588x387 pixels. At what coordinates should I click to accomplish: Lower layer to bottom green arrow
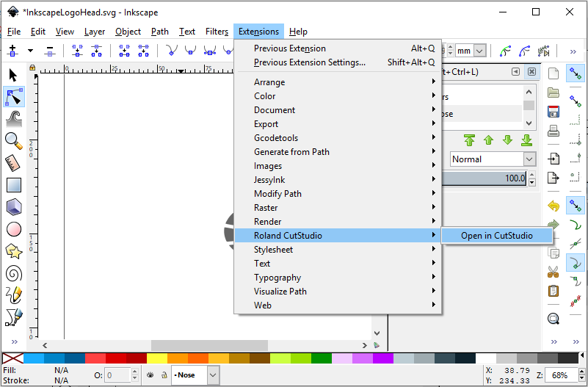click(526, 140)
